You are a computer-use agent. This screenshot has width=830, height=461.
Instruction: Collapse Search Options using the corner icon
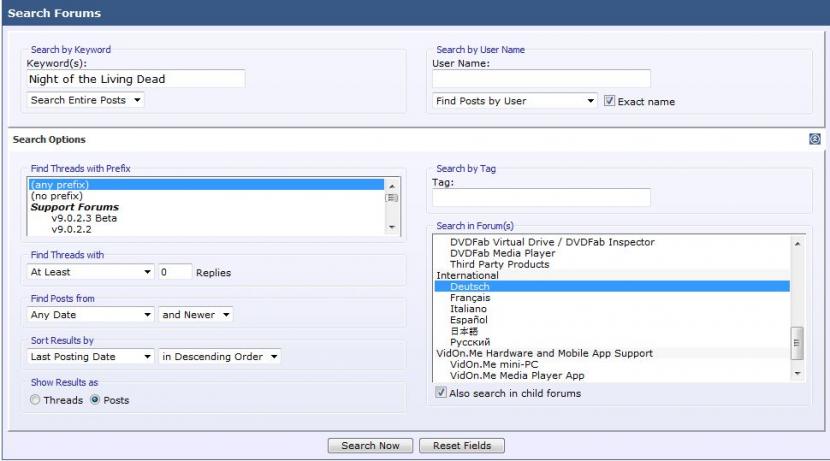coord(814,139)
